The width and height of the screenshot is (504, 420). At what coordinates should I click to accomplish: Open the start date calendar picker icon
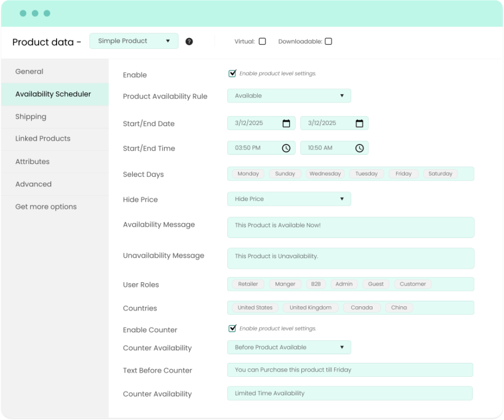coord(286,123)
